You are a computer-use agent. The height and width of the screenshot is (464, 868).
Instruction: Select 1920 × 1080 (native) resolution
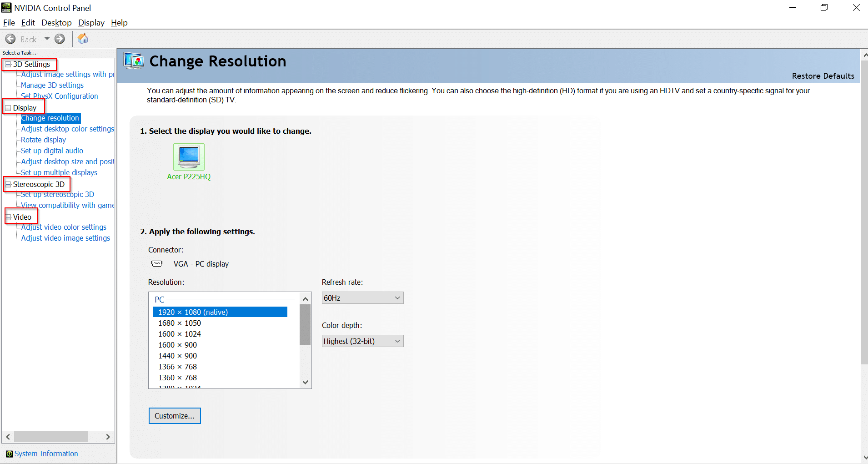click(220, 312)
